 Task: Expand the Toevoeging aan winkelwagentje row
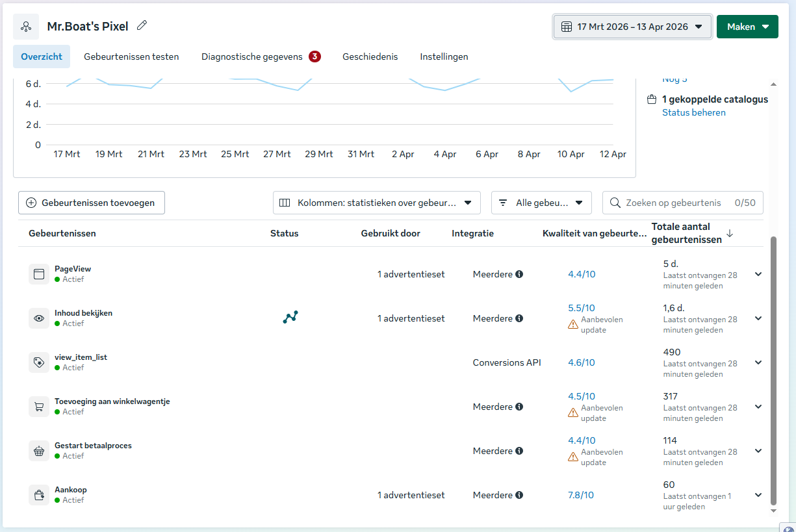click(758, 407)
